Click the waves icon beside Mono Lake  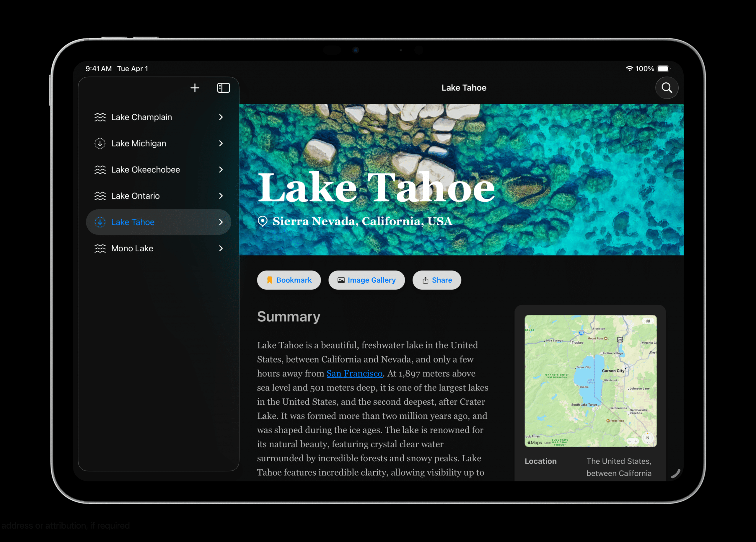click(100, 248)
